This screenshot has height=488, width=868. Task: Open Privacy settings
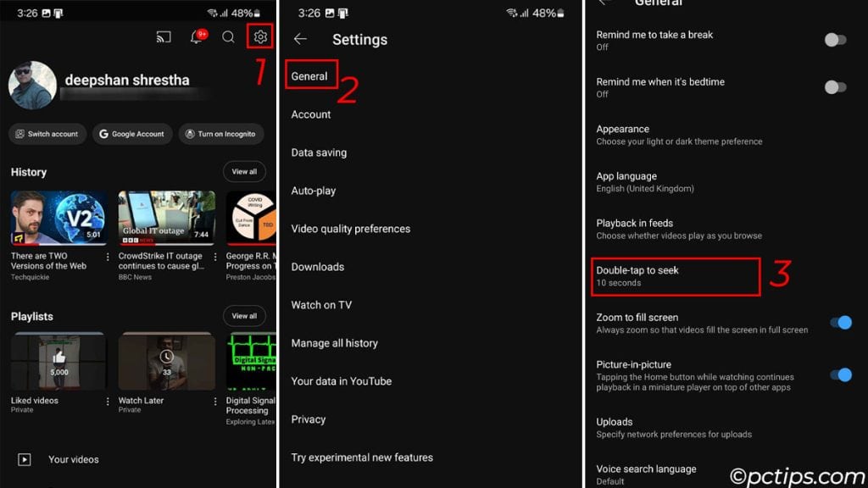point(308,419)
